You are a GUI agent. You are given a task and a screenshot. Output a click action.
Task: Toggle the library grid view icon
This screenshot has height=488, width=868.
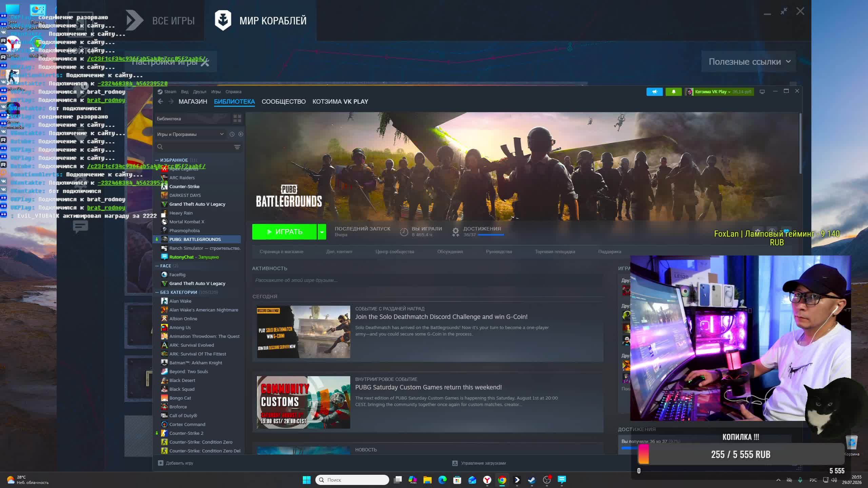tap(237, 118)
